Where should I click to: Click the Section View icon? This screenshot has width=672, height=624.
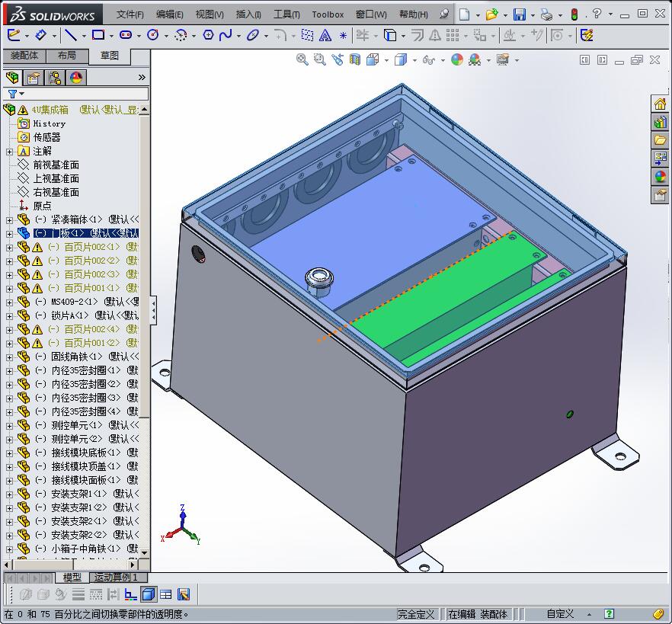(355, 59)
